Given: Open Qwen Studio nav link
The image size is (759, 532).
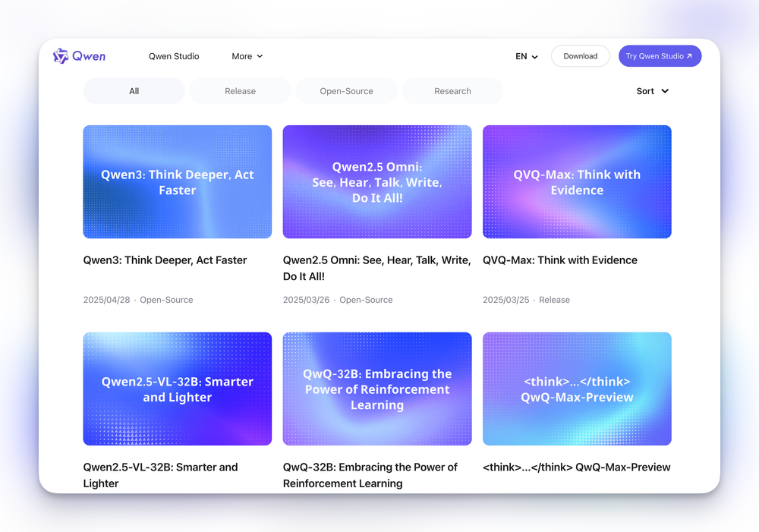Looking at the screenshot, I should pyautogui.click(x=174, y=56).
